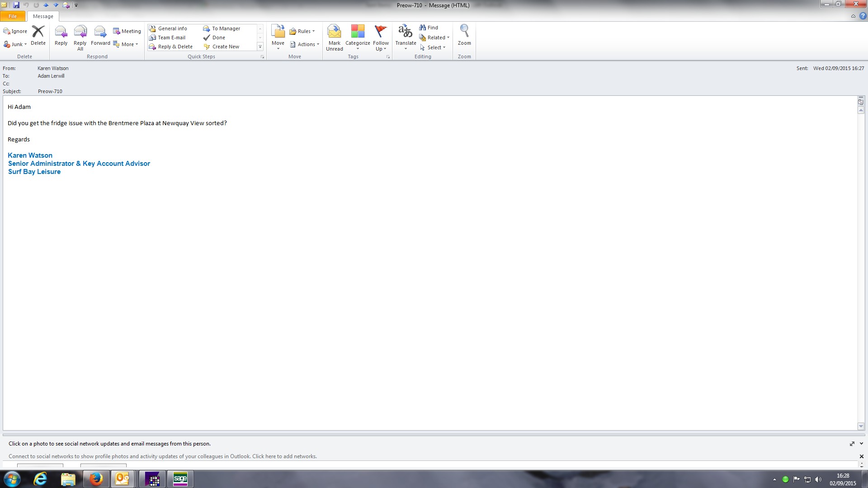Click the add networks link text
The height and width of the screenshot is (488, 868).
pyautogui.click(x=284, y=456)
